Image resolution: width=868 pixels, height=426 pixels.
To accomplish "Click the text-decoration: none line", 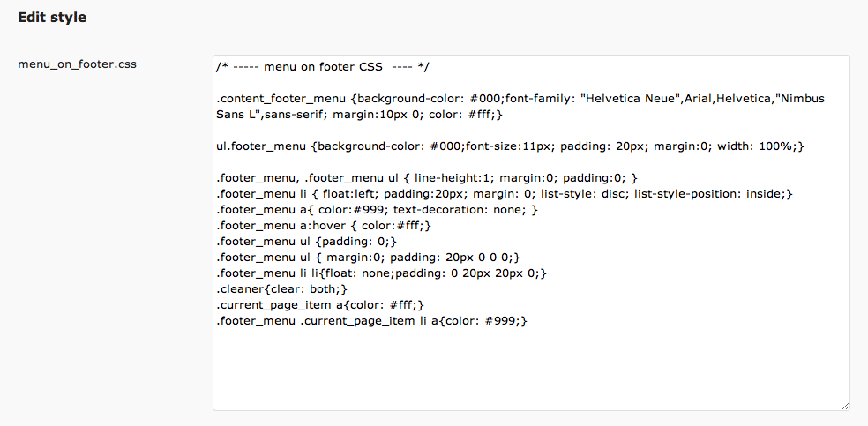I will 377,210.
